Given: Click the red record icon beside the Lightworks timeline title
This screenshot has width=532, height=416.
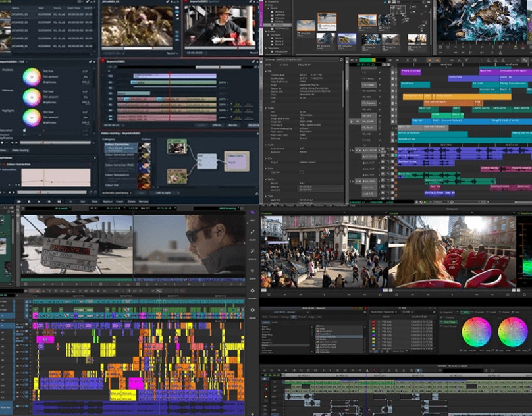Looking at the screenshot, I should pos(103,61).
